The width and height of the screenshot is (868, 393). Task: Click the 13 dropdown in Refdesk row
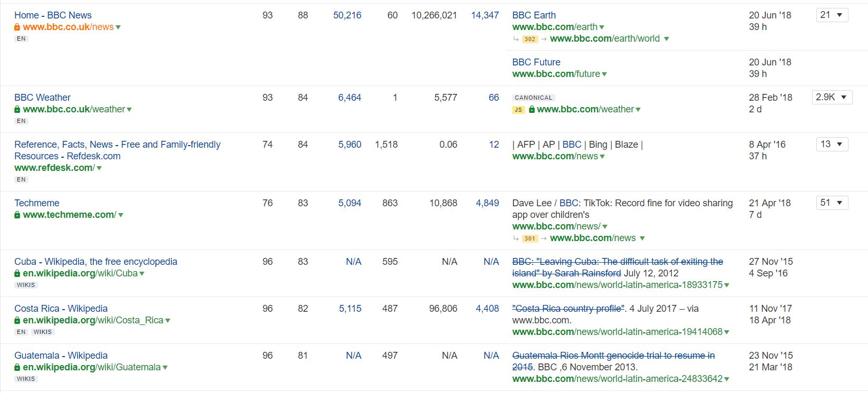coord(832,144)
